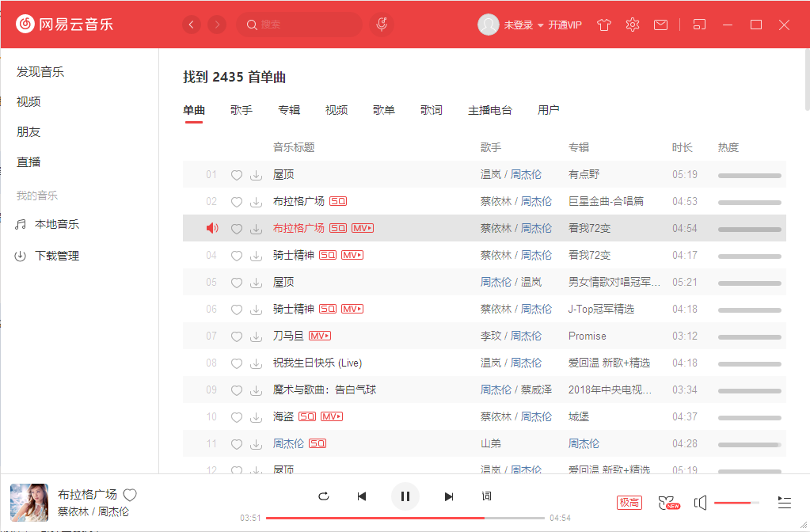Open the settings gear icon

click(x=632, y=25)
